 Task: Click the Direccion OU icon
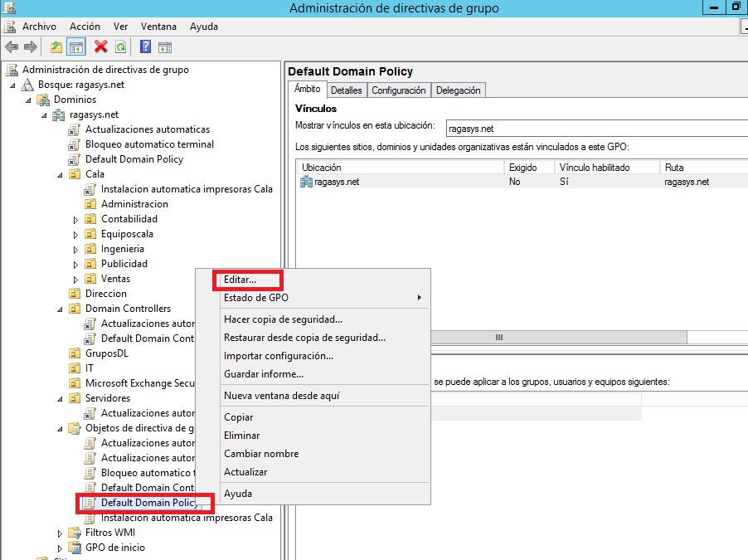(x=75, y=294)
